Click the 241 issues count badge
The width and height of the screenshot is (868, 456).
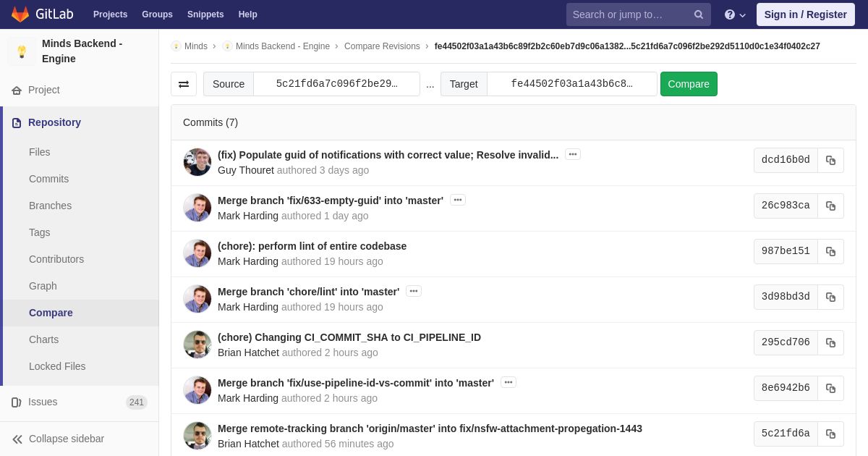[137, 402]
